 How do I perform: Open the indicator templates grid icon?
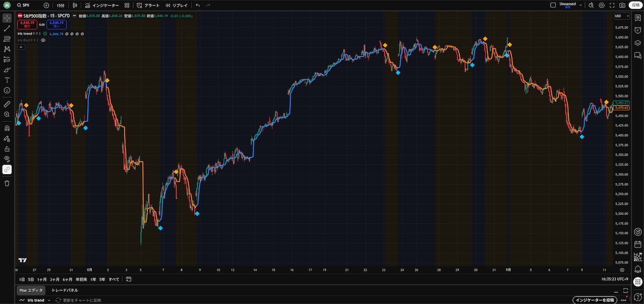pos(127,5)
